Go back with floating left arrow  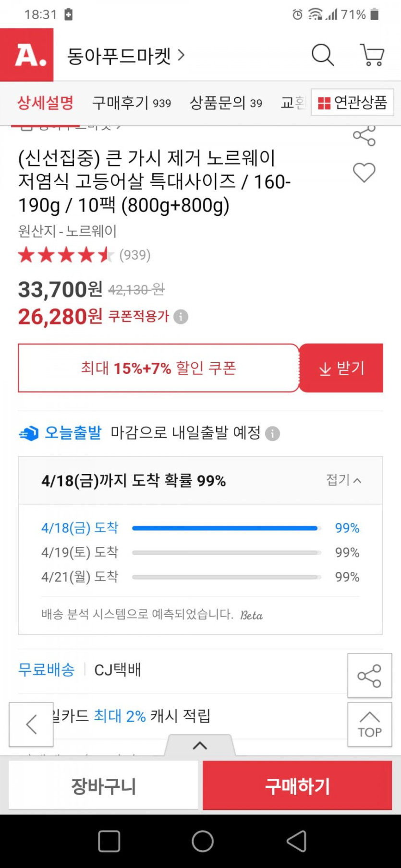pyautogui.click(x=31, y=724)
